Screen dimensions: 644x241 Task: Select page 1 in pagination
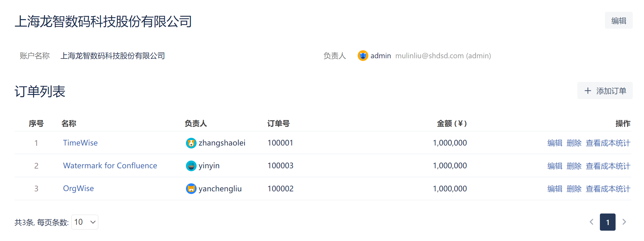[x=607, y=222]
